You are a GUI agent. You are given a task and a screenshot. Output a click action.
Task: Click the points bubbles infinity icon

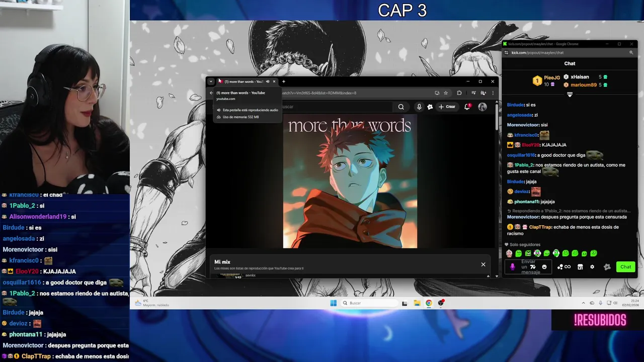(x=564, y=267)
